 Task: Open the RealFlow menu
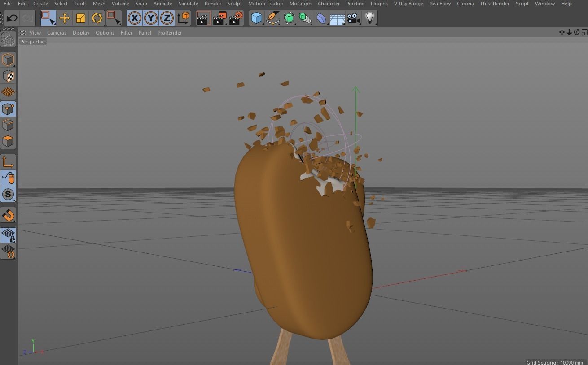pyautogui.click(x=440, y=4)
